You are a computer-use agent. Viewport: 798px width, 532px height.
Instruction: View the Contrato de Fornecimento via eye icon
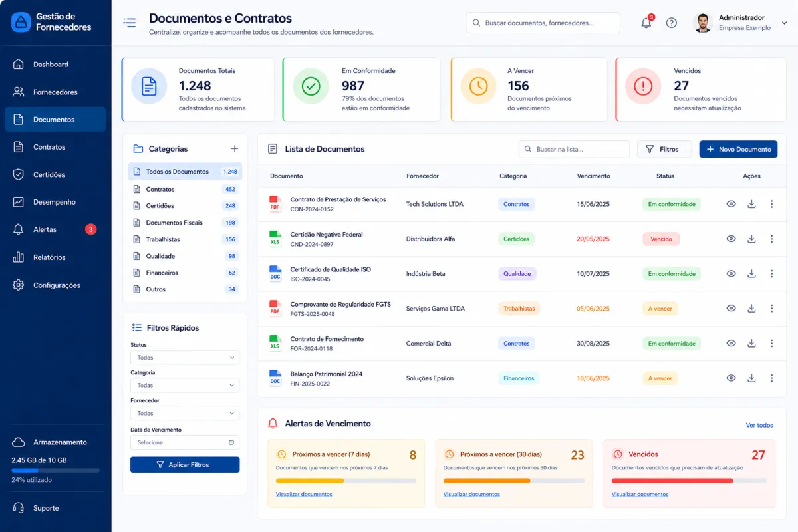click(731, 343)
